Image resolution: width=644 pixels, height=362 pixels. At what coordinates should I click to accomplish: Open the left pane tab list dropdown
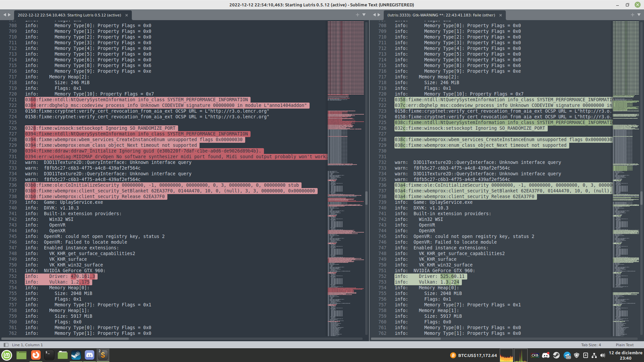[364, 15]
